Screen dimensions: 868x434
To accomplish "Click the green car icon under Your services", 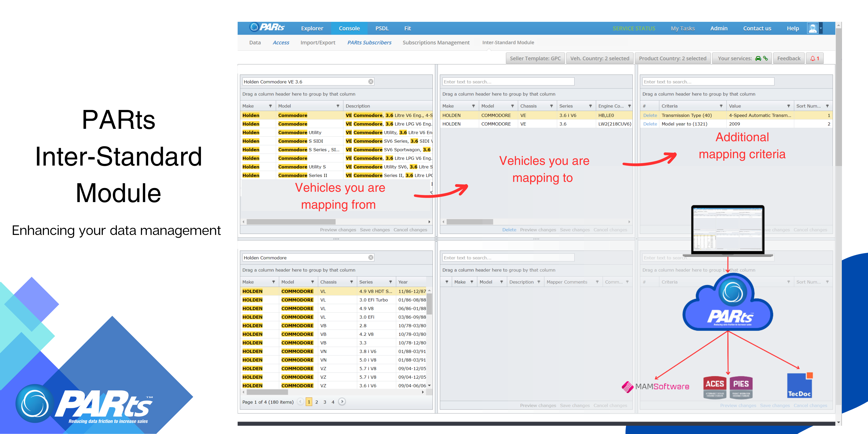I will click(x=758, y=58).
